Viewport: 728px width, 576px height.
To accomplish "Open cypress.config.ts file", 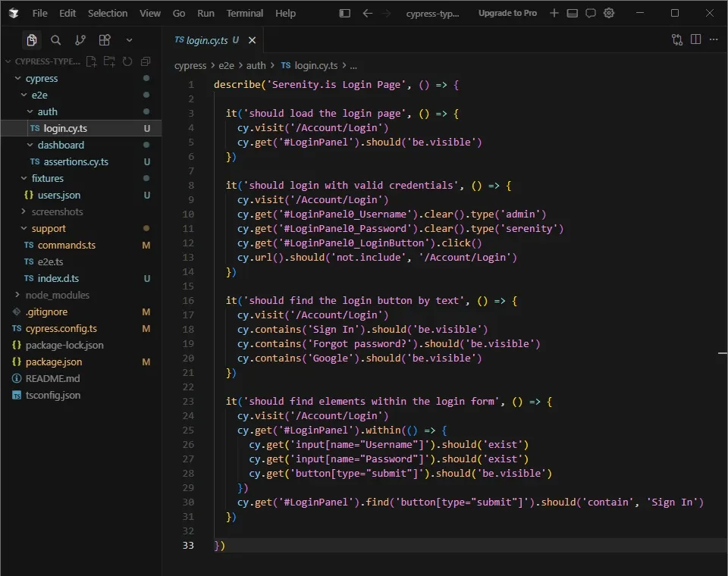I will pos(81,329).
